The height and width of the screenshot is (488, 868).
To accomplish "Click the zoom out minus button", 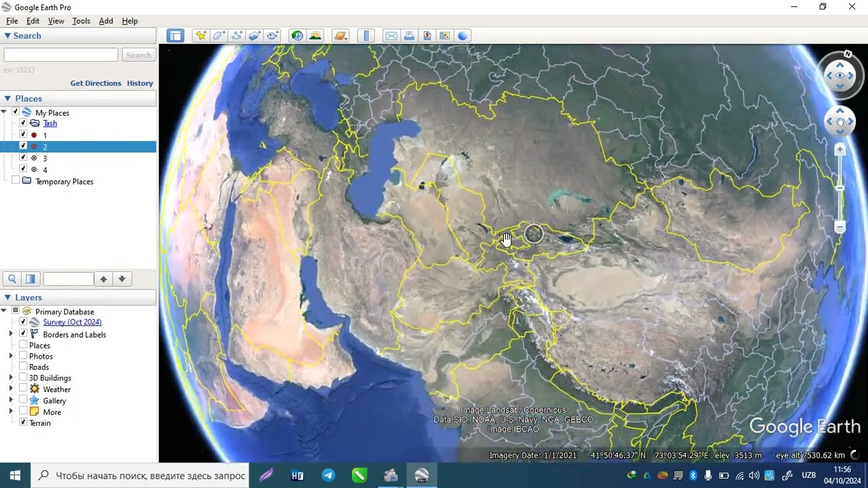I will 840,227.
